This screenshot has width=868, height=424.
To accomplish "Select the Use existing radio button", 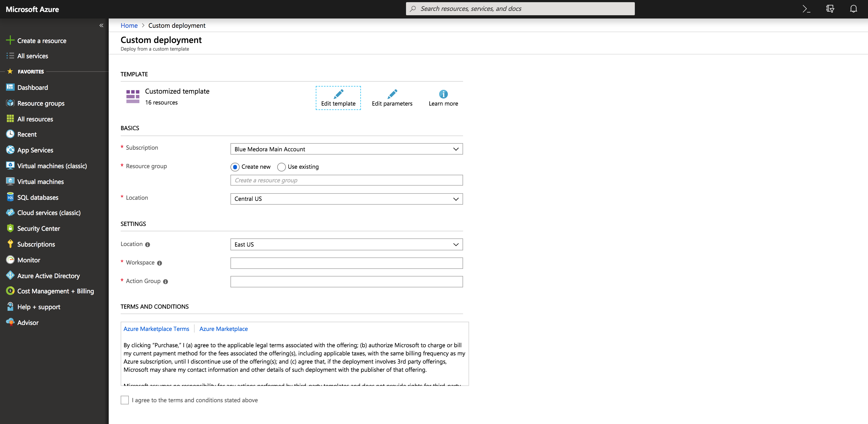I will pos(281,167).
